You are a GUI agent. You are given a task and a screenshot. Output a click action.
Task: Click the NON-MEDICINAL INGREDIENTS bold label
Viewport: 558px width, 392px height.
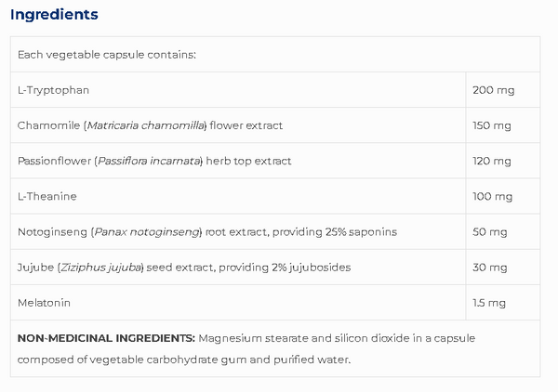point(106,338)
